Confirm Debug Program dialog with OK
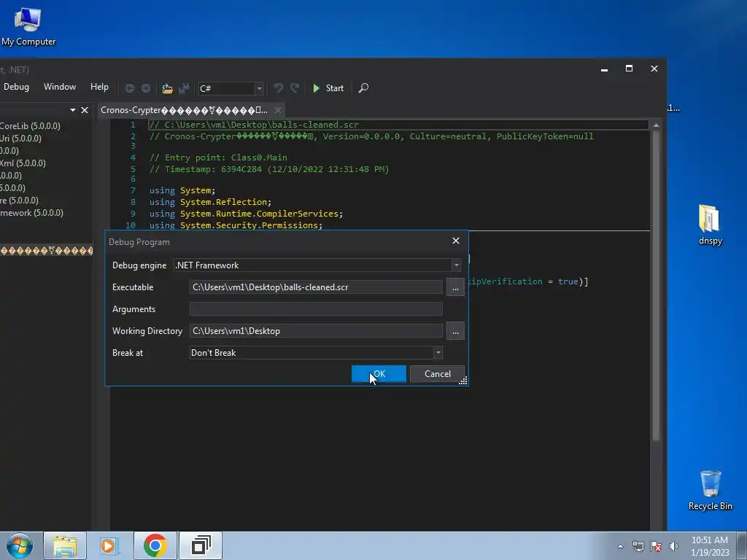Screen dimensions: 747x560 (x=379, y=374)
